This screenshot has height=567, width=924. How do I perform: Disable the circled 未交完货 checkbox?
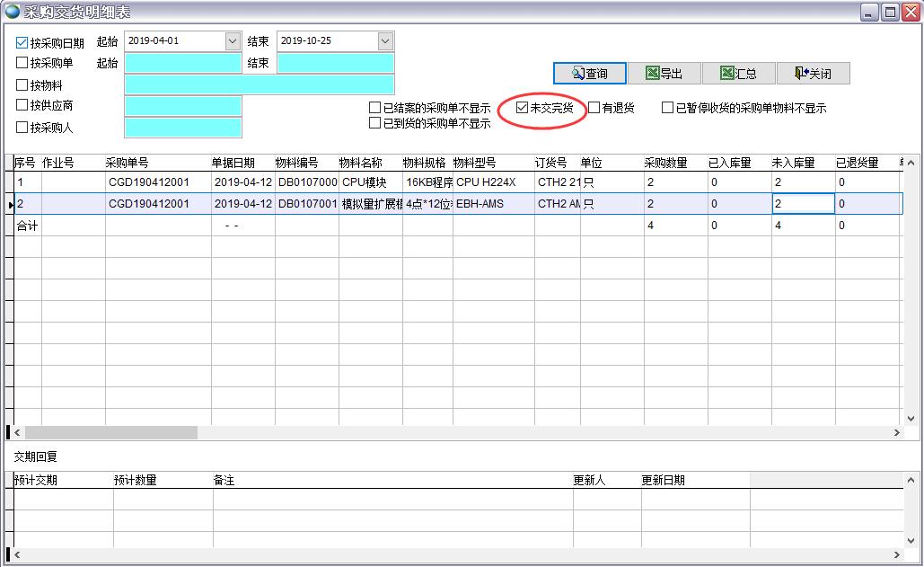(x=521, y=108)
